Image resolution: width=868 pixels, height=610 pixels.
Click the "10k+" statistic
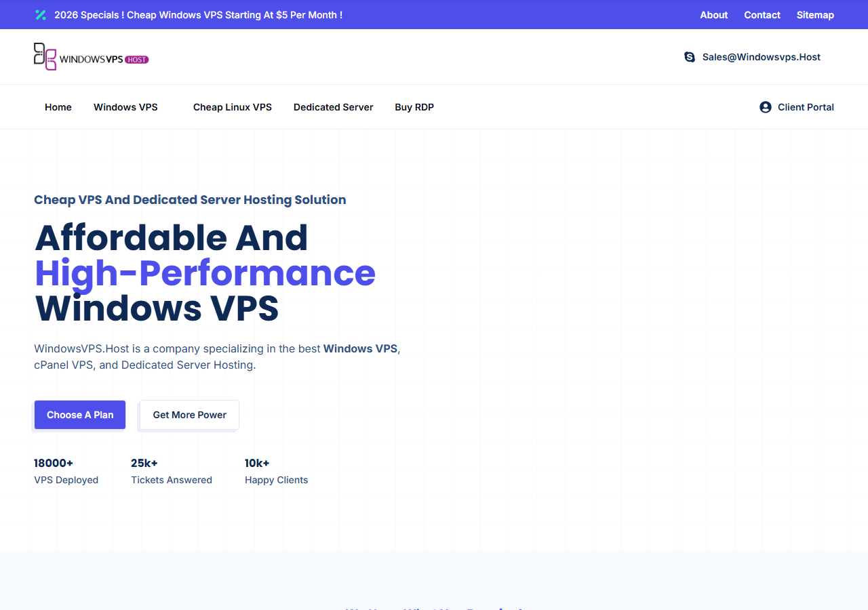click(x=257, y=463)
